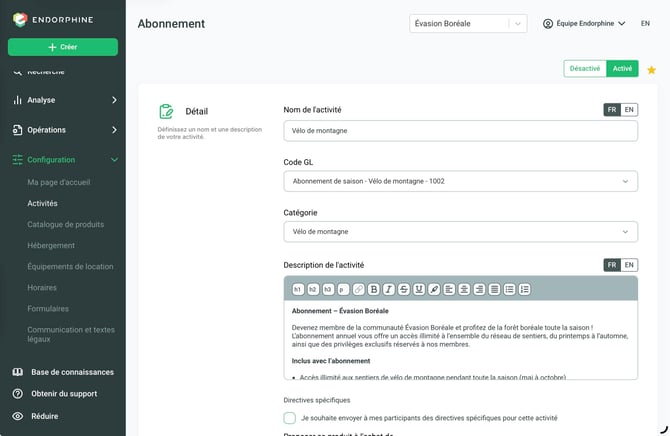Open the Évasion Boréale organization dropdown

[468, 24]
